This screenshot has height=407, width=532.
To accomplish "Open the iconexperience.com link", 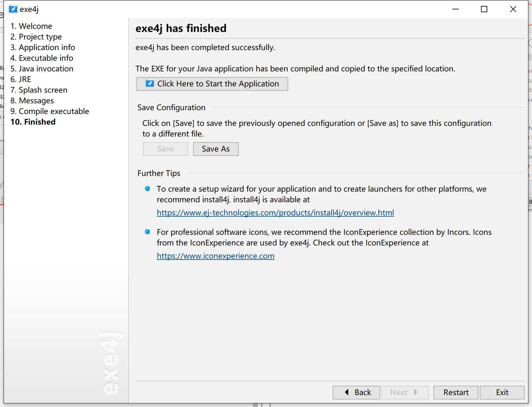I will click(x=216, y=256).
